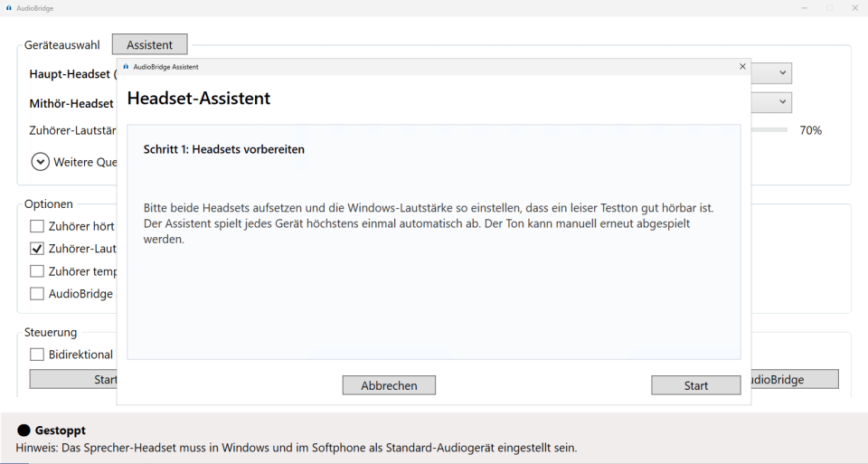Screen dimensions: 868x464
Task: Toggle the 'Zuhörer hört' checkbox
Action: tap(36, 226)
